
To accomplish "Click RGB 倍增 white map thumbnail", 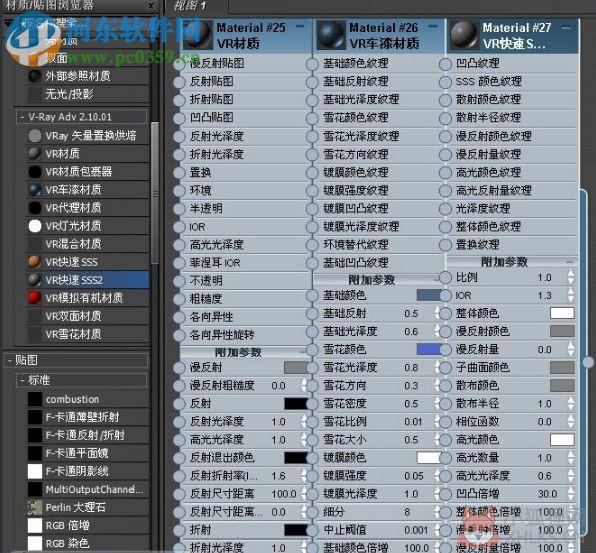I will pos(35,525).
